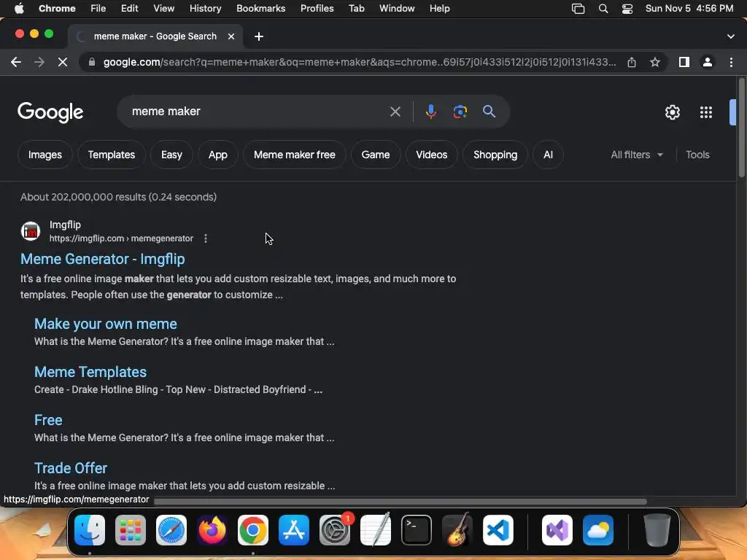Click the magnifier search button in search box
747x560 pixels.
(489, 112)
